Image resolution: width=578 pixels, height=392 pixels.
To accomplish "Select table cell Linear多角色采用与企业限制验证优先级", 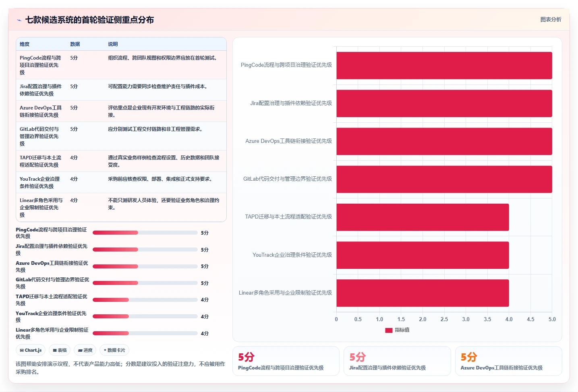I will 41,208.
